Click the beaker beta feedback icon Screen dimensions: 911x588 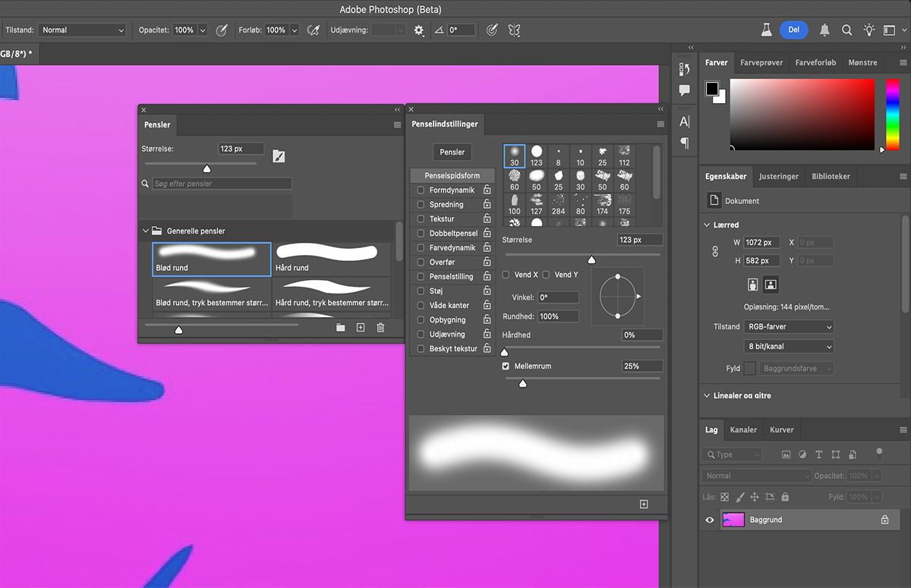767,30
